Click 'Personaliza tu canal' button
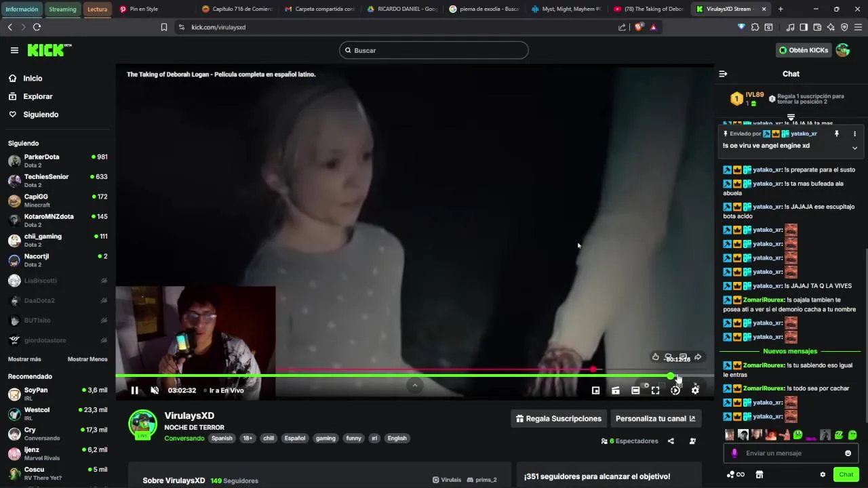The width and height of the screenshot is (868, 488). [x=656, y=419]
